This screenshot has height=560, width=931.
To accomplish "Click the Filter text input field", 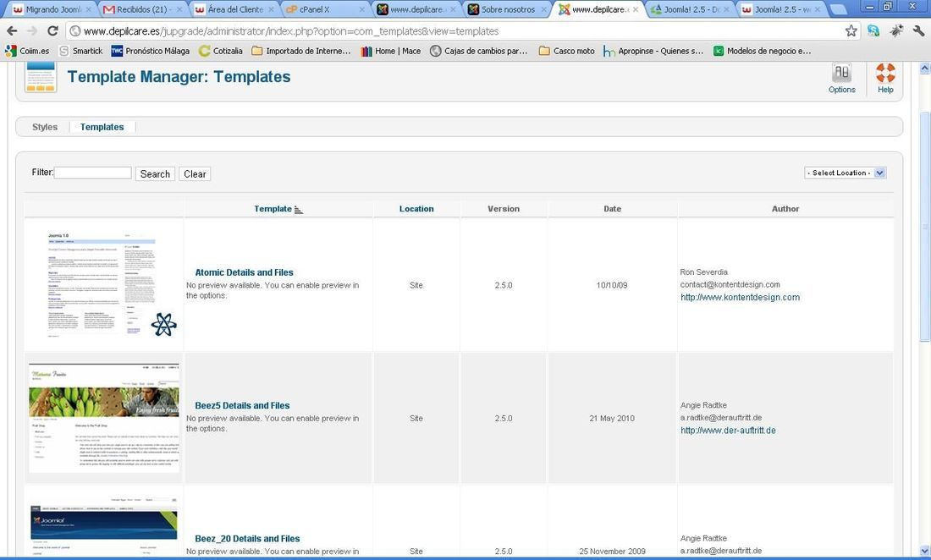I will click(92, 173).
